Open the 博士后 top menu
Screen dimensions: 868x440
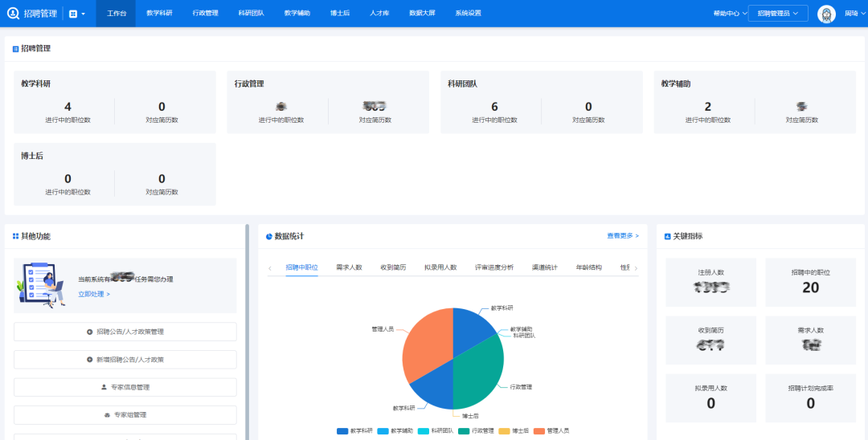click(x=340, y=14)
